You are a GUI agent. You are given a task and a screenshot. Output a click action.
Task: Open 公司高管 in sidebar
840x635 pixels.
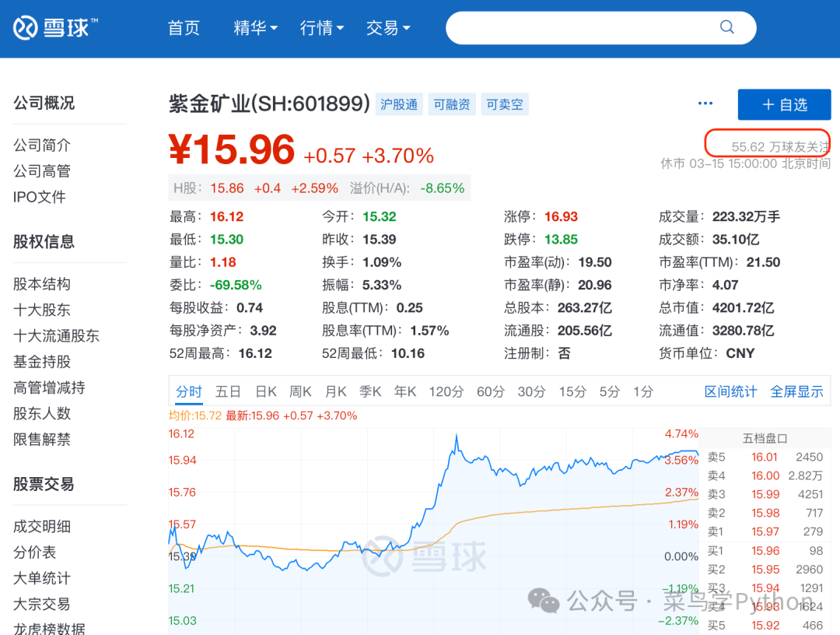(x=42, y=171)
